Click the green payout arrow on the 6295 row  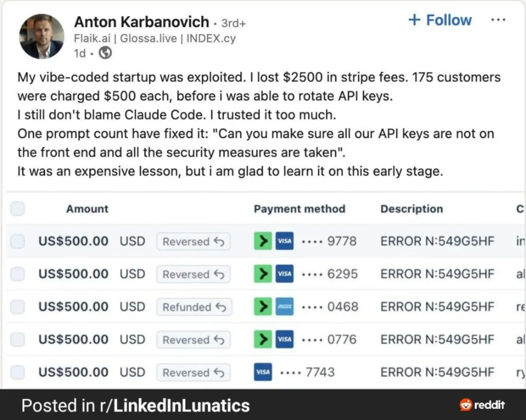pos(262,274)
